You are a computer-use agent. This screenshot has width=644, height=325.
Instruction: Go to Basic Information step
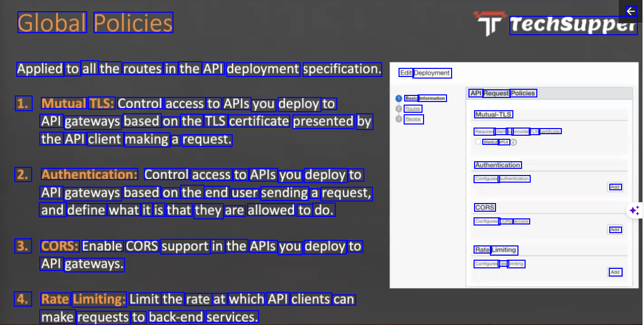coord(426,98)
